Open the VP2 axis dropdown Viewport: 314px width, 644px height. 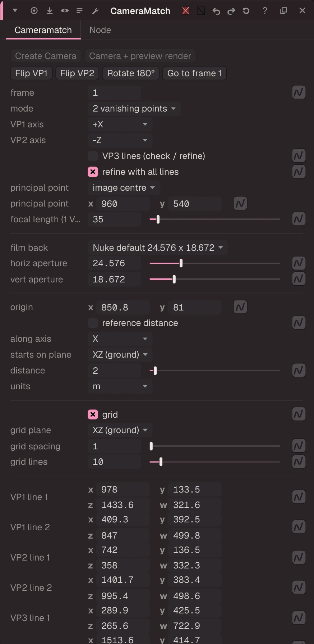(x=120, y=140)
